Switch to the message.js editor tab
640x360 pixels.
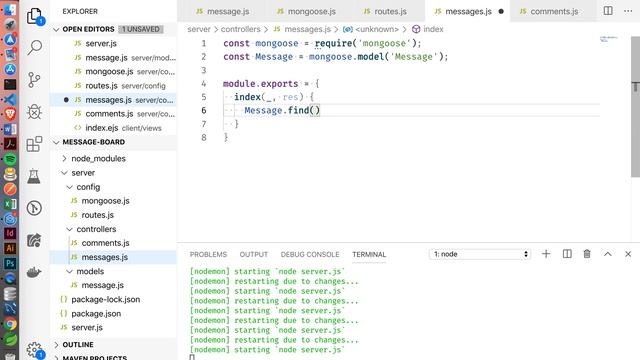[223, 11]
